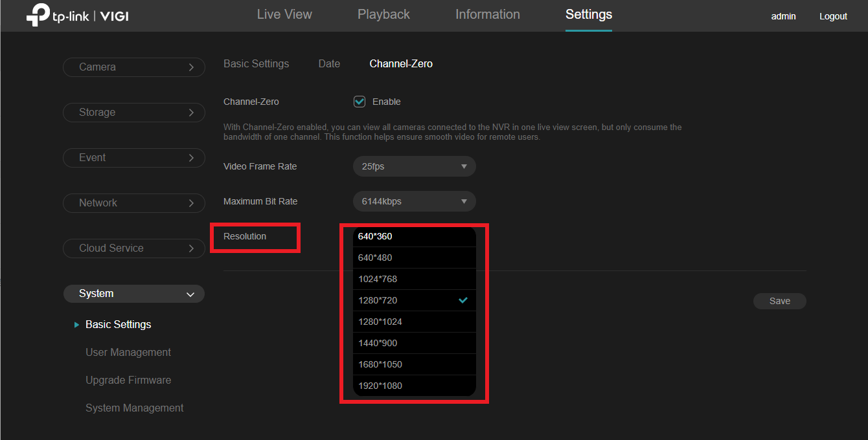868x440 pixels.
Task: Open Basic Settings in the sidebar
Action: (118, 324)
